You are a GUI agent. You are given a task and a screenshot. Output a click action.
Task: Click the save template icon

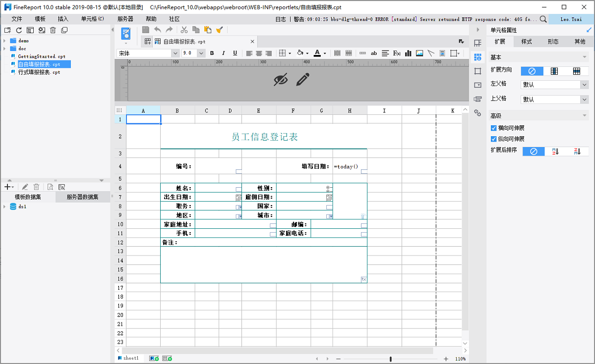click(x=146, y=30)
